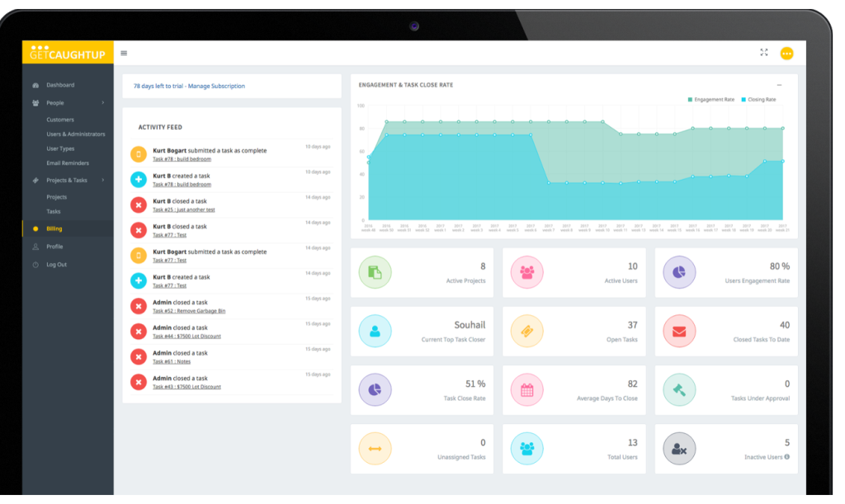Viewport: 845px width, 504px height.
Task: Click the Log Out sidebar item
Action: (x=56, y=265)
